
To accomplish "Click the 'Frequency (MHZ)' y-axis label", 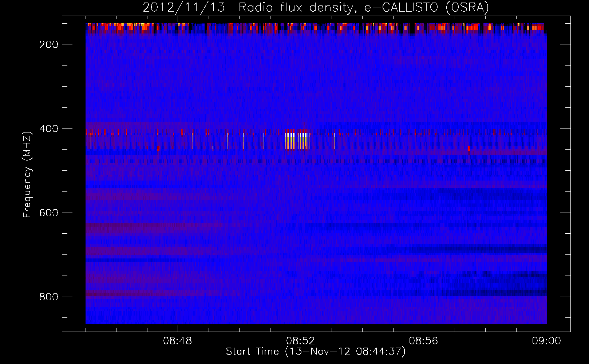I will (27, 174).
